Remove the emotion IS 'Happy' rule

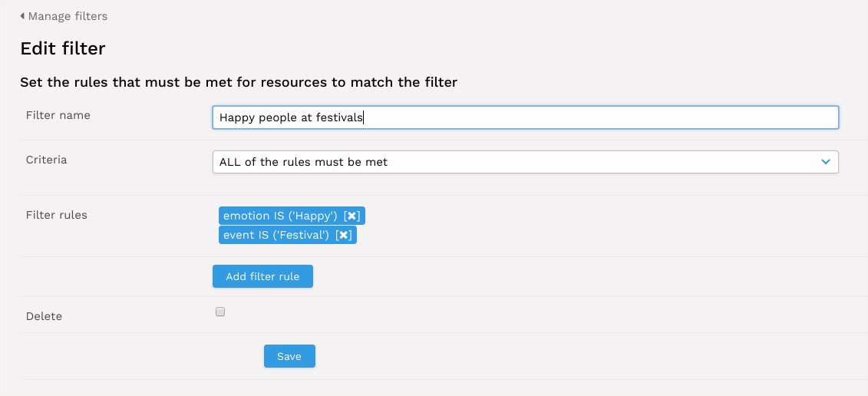coord(353,216)
